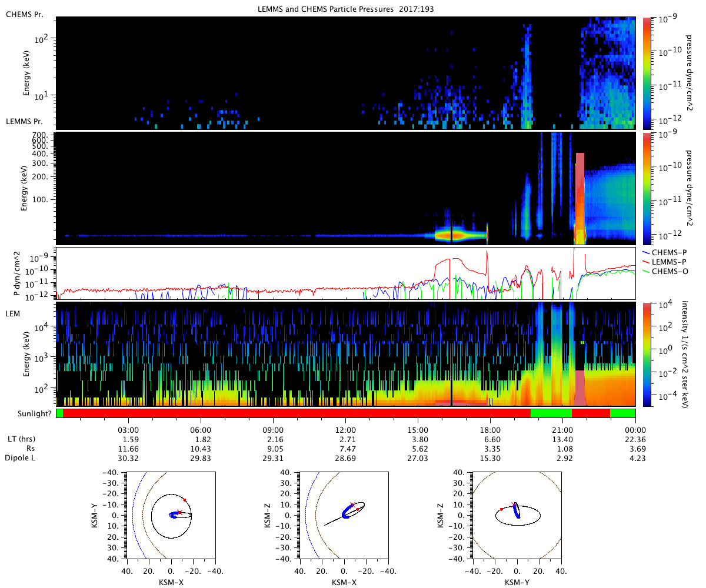Click the Dipole L value 27.03
Image resolution: width=706 pixels, height=588 pixels.
click(418, 458)
